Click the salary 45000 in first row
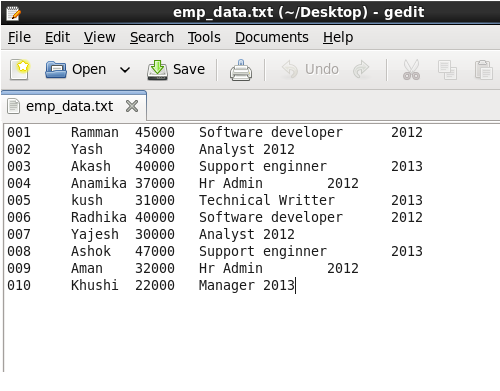The width and height of the screenshot is (500, 391). pos(155,132)
